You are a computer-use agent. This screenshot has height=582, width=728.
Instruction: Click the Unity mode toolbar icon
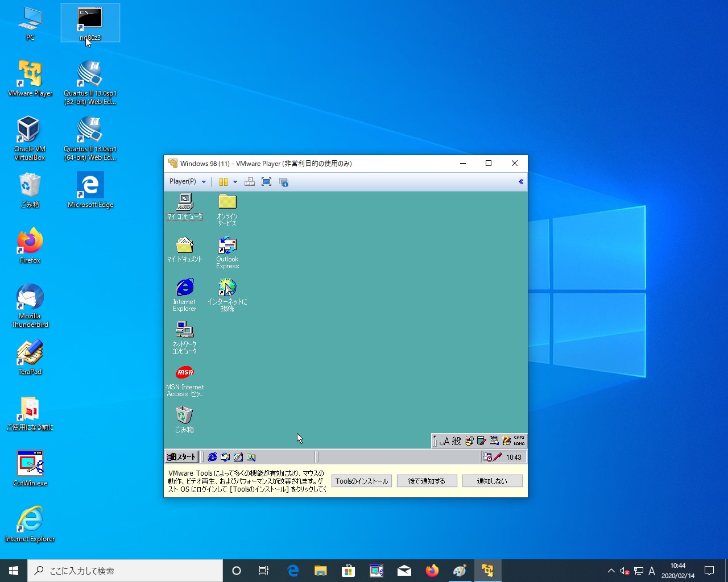(x=284, y=182)
